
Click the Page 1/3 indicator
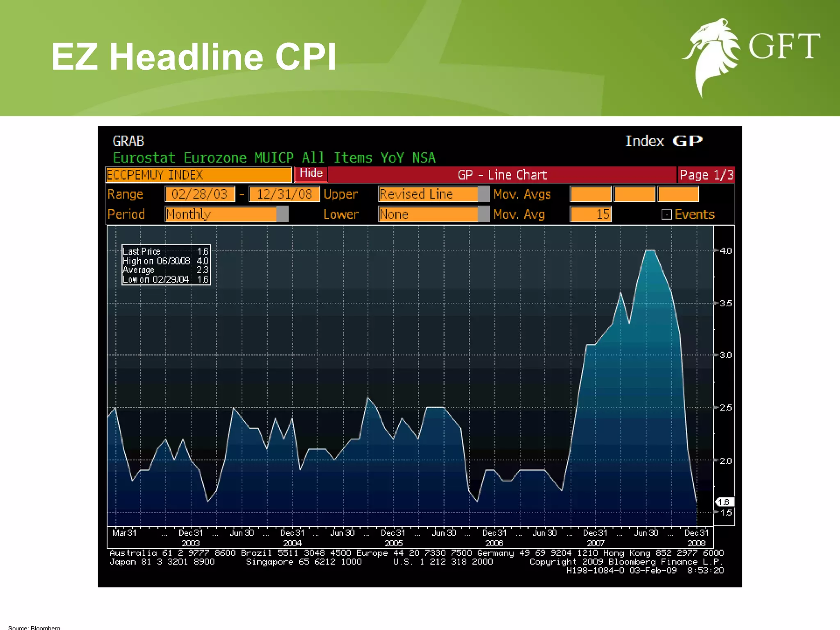click(x=706, y=175)
